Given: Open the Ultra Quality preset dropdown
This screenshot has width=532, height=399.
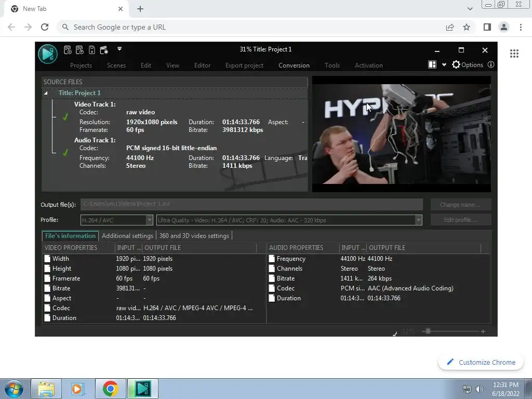Looking at the screenshot, I should [289, 220].
